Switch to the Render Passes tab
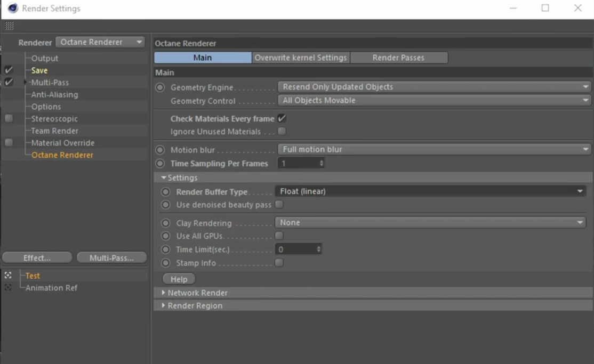The image size is (594, 364). (x=398, y=58)
